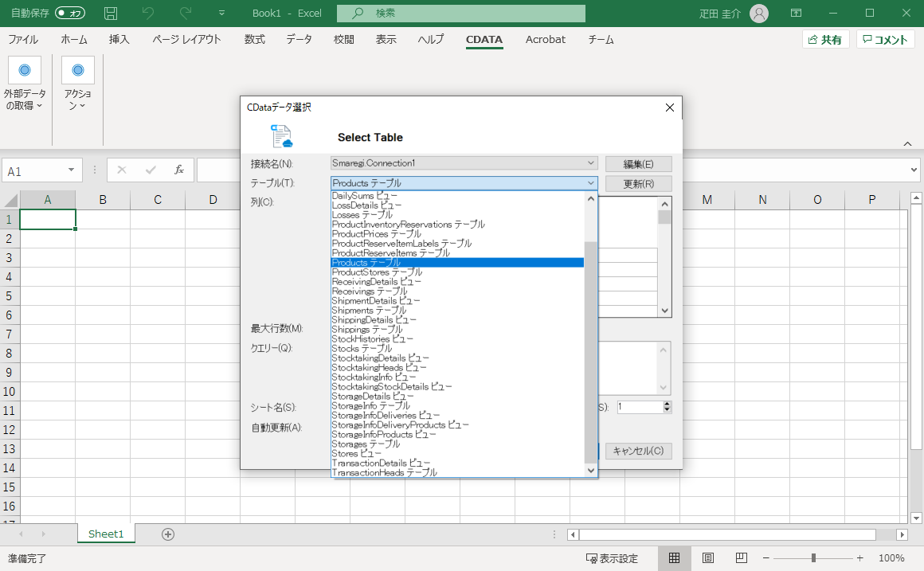Switch to the Acrobat ribbon tab
Screen dimensions: 924x571
point(545,39)
